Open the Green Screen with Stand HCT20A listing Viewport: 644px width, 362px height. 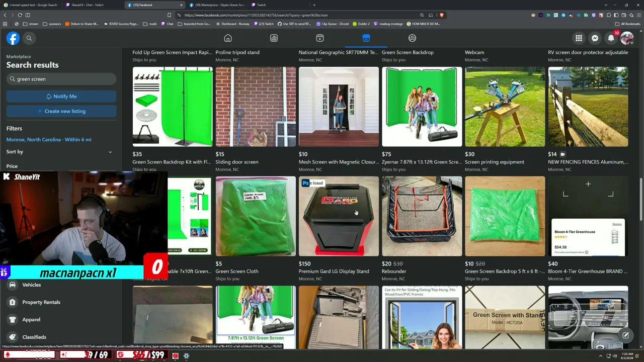click(x=505, y=317)
